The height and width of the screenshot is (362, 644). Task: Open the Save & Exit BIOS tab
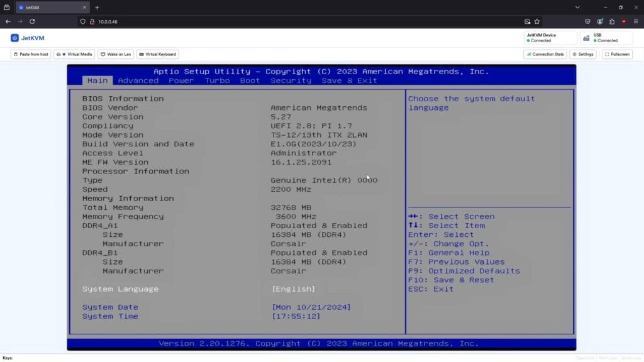349,80
